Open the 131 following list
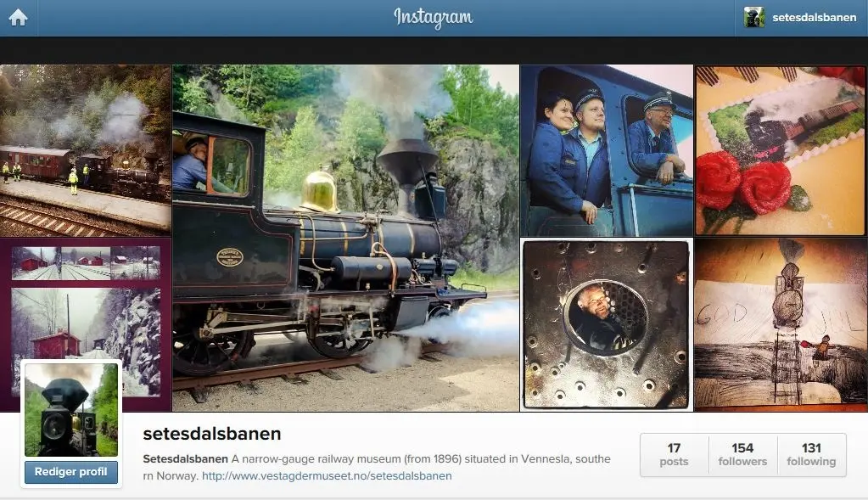The width and height of the screenshot is (868, 500). 811,455
